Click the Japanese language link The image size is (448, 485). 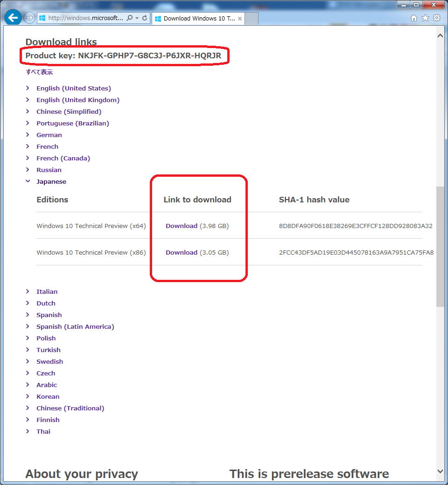(51, 181)
